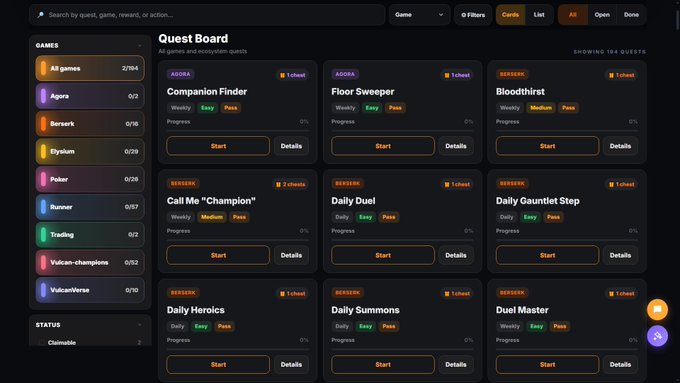Filter quests by VulcanVerse
The height and width of the screenshot is (383, 680).
click(90, 290)
